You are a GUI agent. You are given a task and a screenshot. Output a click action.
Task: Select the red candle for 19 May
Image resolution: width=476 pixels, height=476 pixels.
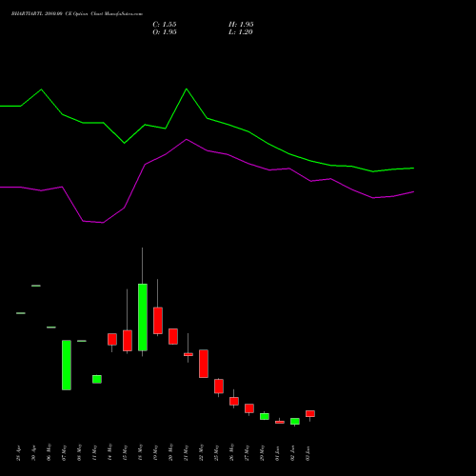[x=158, y=321]
